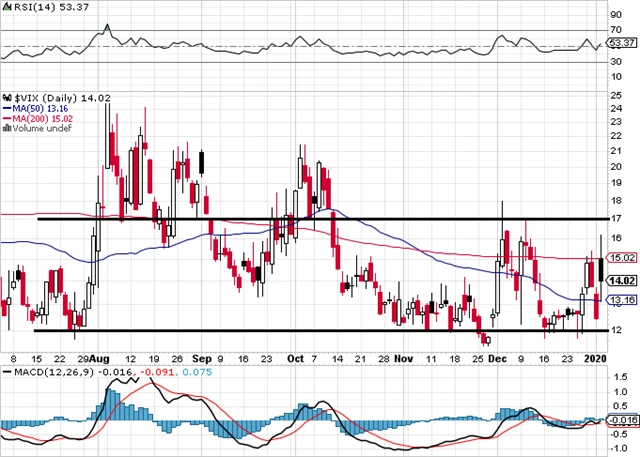
Task: Click the -0.016 MACD value tag on axis
Action: click(x=622, y=421)
